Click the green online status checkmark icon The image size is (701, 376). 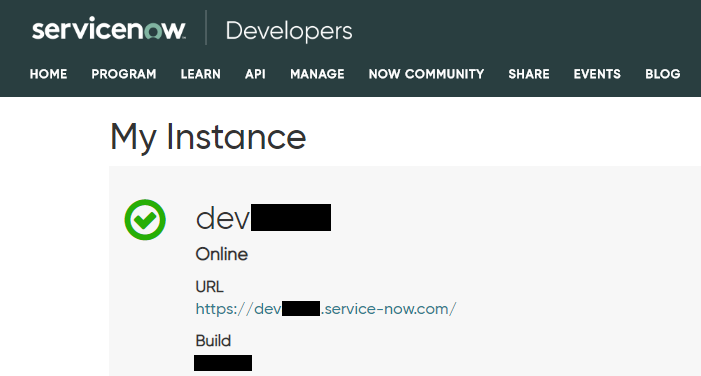pyautogui.click(x=145, y=220)
